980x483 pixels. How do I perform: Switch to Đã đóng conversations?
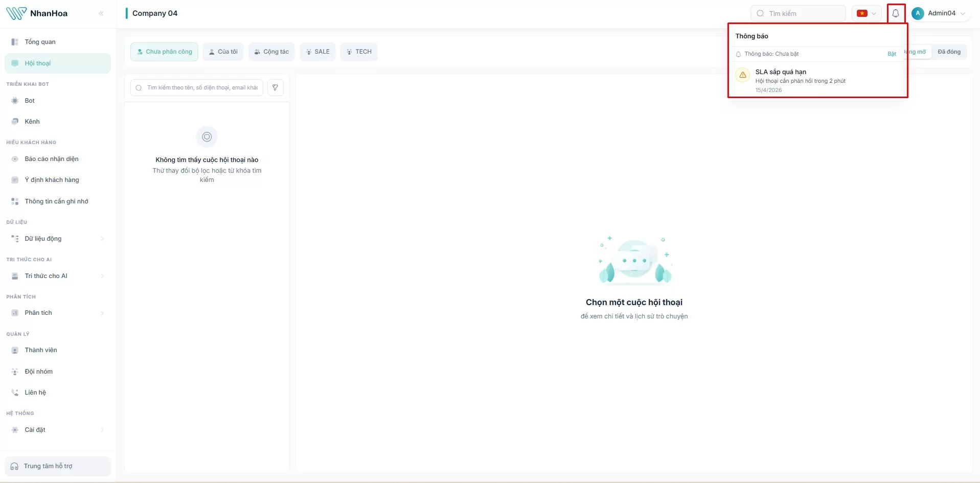pyautogui.click(x=949, y=52)
